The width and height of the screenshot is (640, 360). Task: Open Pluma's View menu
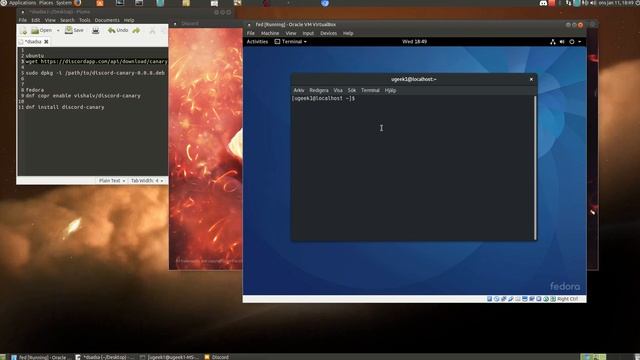point(50,20)
